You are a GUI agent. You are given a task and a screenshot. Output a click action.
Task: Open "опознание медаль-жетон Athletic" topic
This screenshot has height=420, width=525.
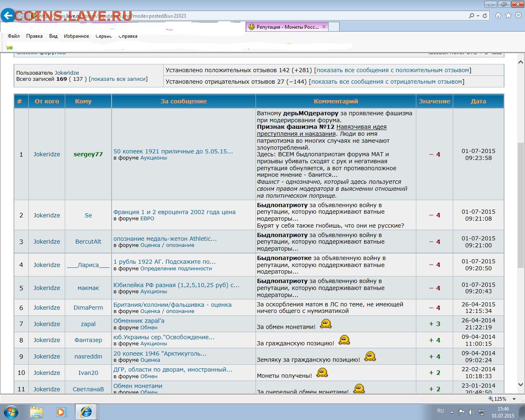(165, 239)
